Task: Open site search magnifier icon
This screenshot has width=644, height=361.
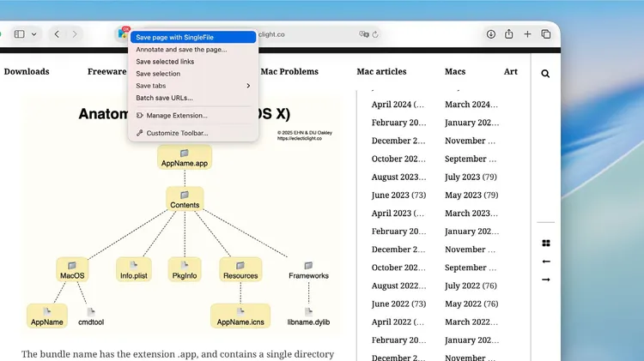Action: (545, 74)
